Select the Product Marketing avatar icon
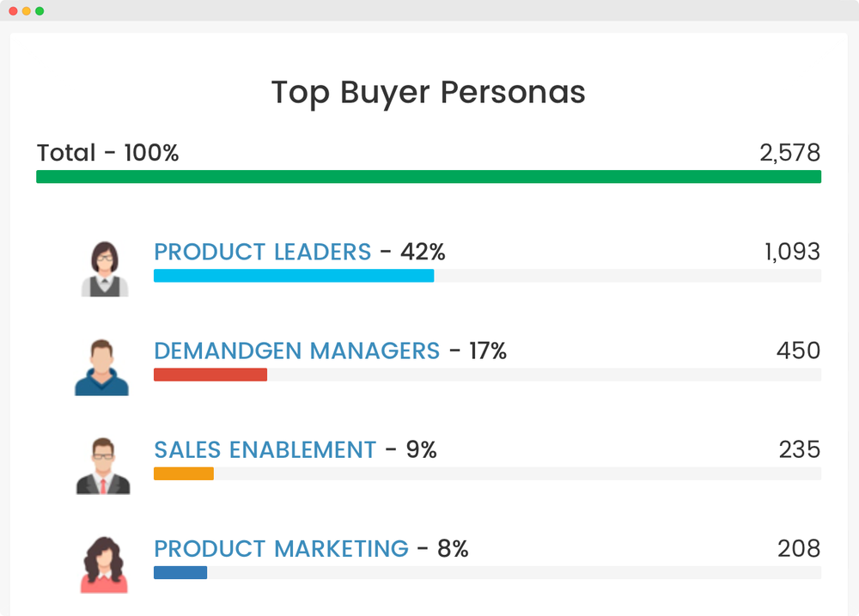 (x=104, y=565)
